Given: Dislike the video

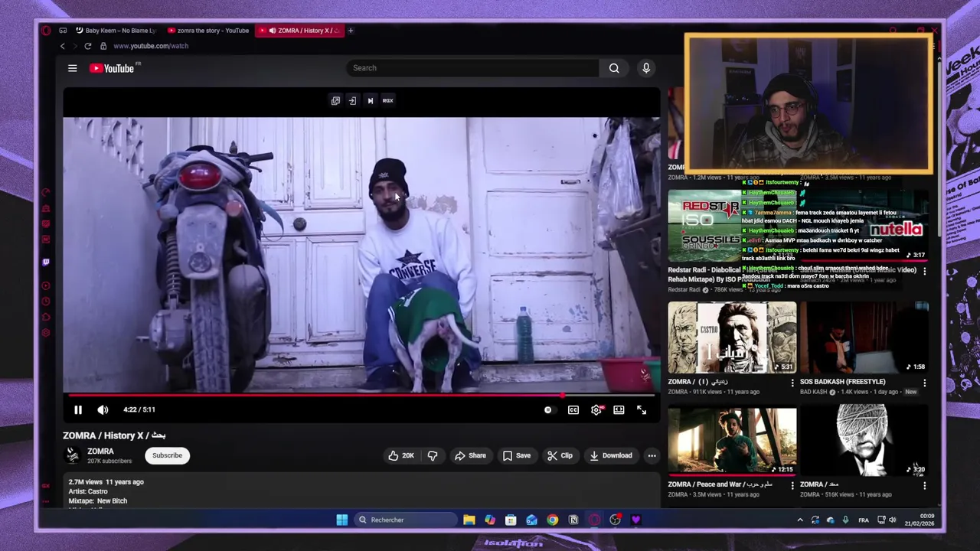Looking at the screenshot, I should click(433, 455).
